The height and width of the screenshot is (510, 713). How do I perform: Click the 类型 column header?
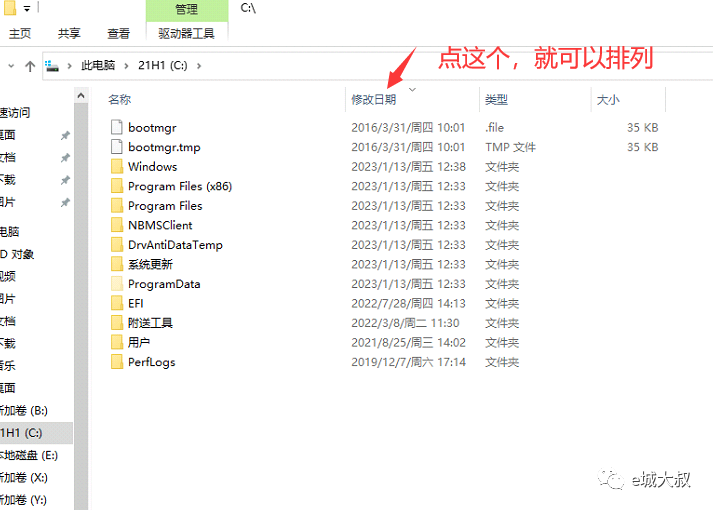click(x=496, y=100)
